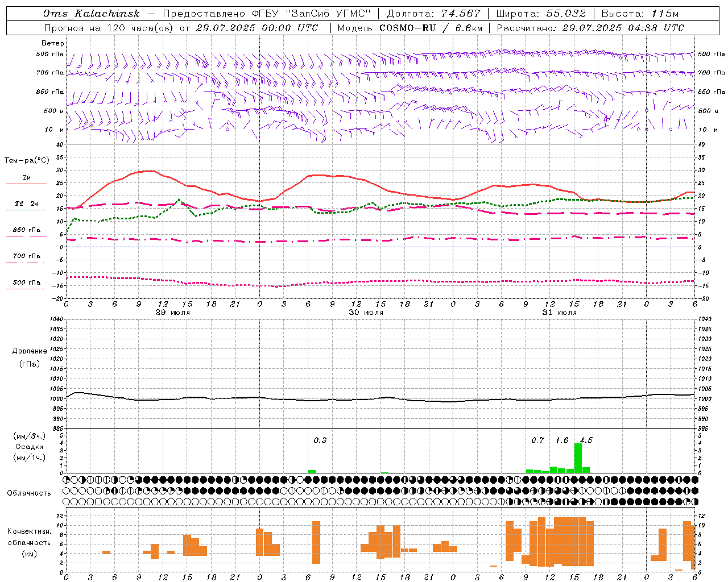This screenshot has height=582, width=728.
Task: Click the date label 30 июля
Action: pyautogui.click(x=366, y=313)
